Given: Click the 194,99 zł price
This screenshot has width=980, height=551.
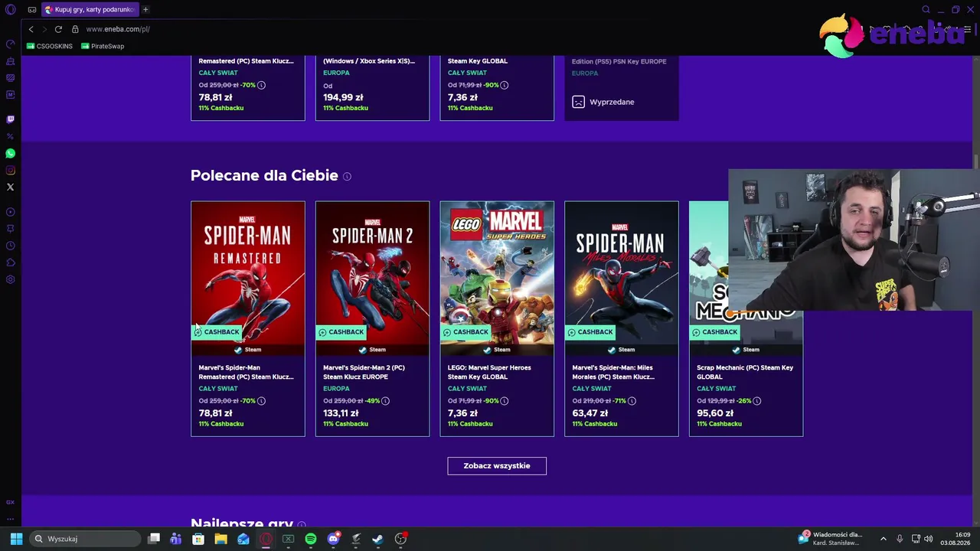Looking at the screenshot, I should coord(343,97).
